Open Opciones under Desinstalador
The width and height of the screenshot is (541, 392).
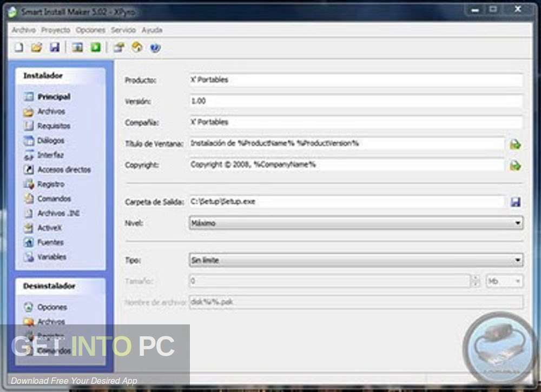[x=45, y=307]
